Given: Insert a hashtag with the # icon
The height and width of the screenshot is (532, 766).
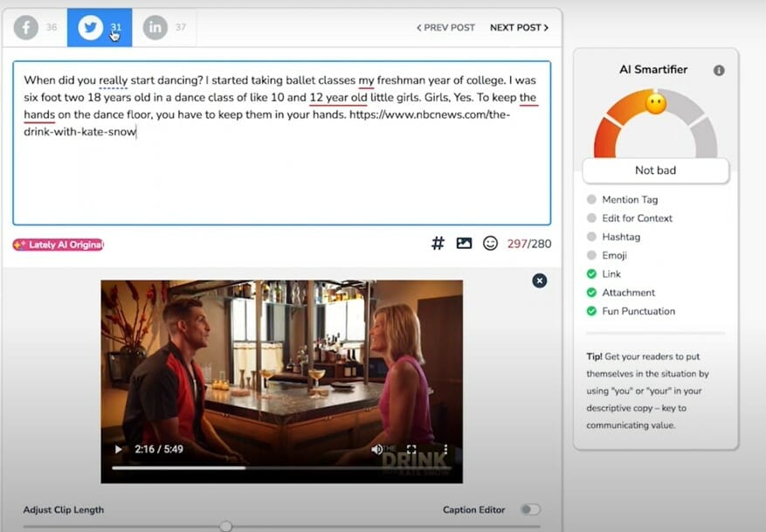Looking at the screenshot, I should point(438,243).
